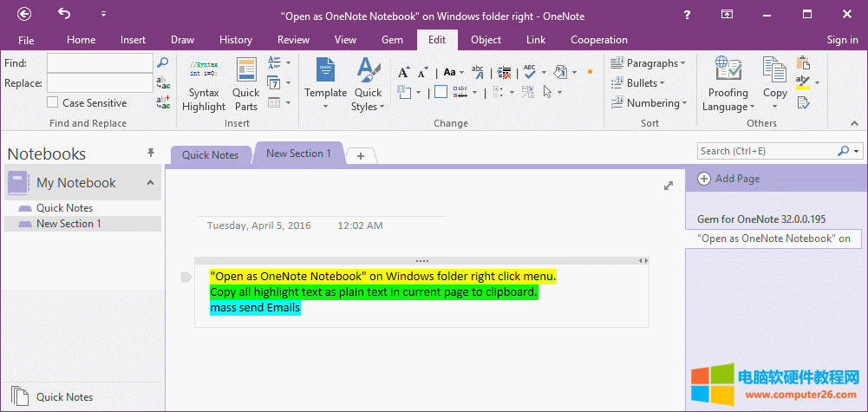Pin the Notebooks pane

pos(151,153)
